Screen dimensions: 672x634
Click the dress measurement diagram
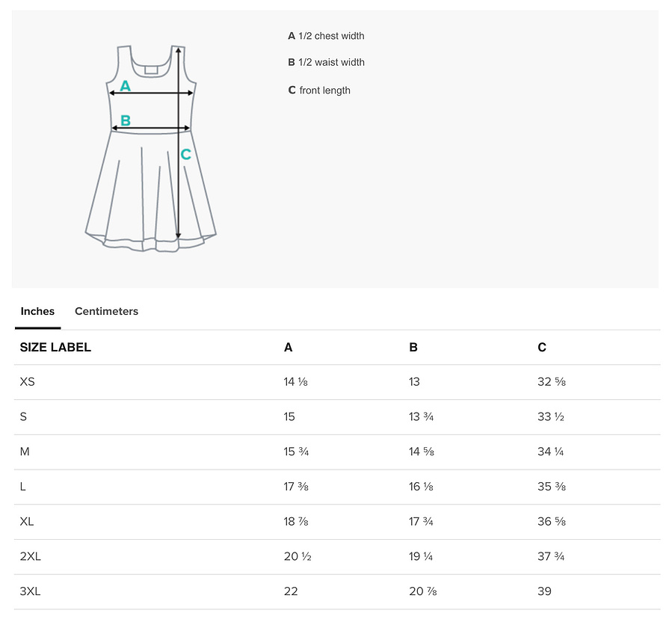click(151, 148)
